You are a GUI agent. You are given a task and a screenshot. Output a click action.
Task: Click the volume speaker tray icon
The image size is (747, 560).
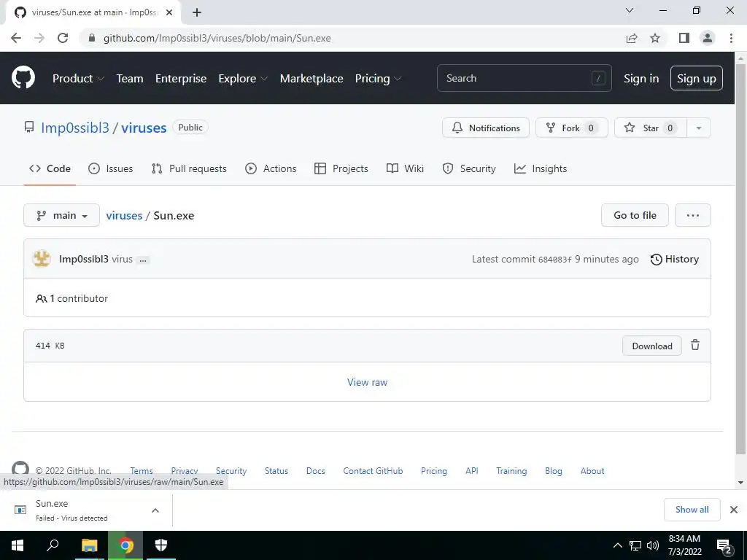(x=653, y=545)
